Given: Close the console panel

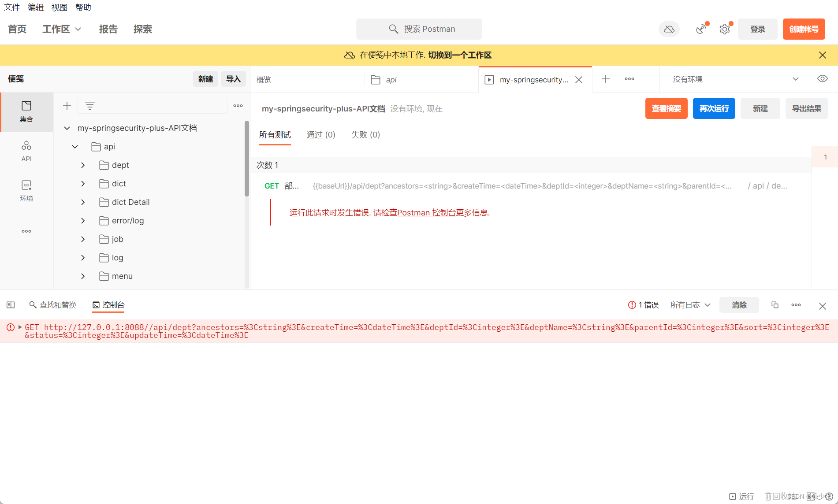Looking at the screenshot, I should [823, 306].
